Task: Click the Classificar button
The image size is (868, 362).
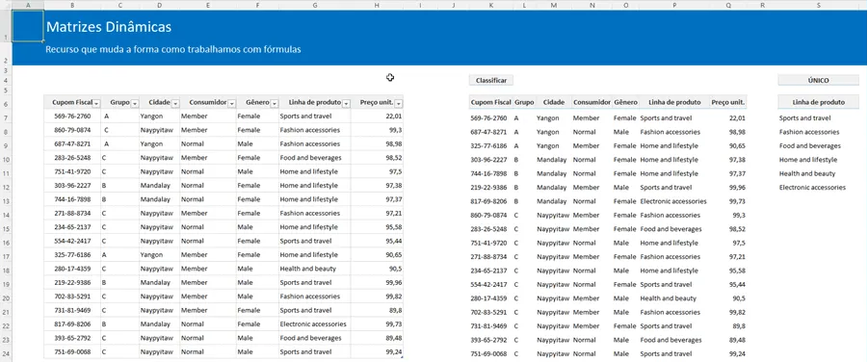Action: pos(491,80)
